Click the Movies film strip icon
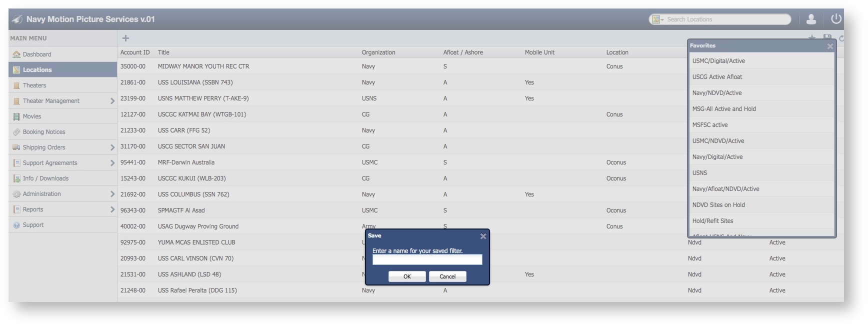 point(16,116)
